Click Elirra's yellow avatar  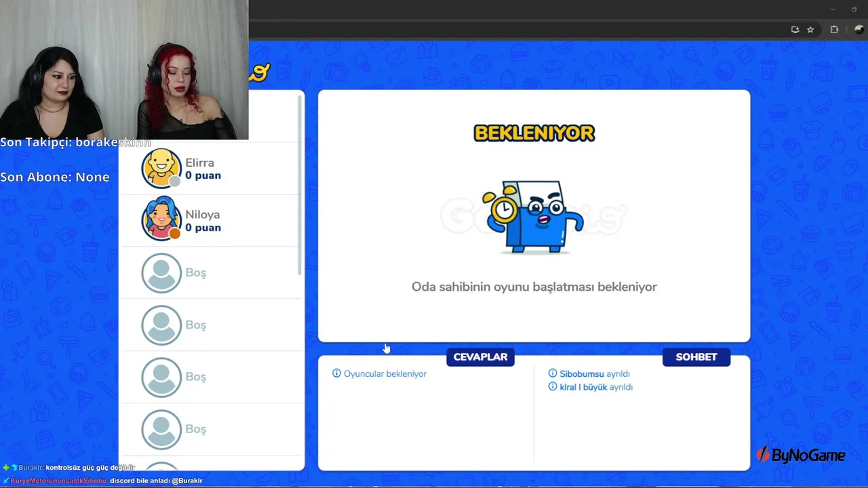(x=161, y=167)
